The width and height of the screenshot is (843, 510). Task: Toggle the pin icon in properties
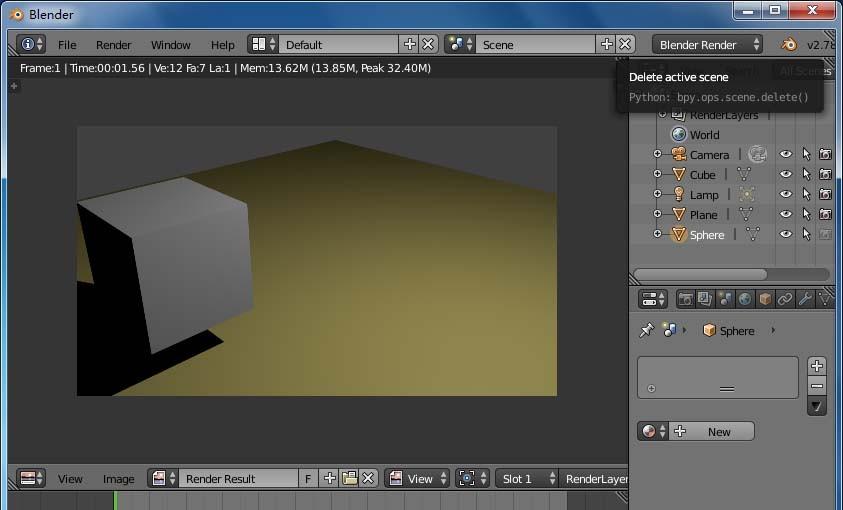[x=646, y=330]
